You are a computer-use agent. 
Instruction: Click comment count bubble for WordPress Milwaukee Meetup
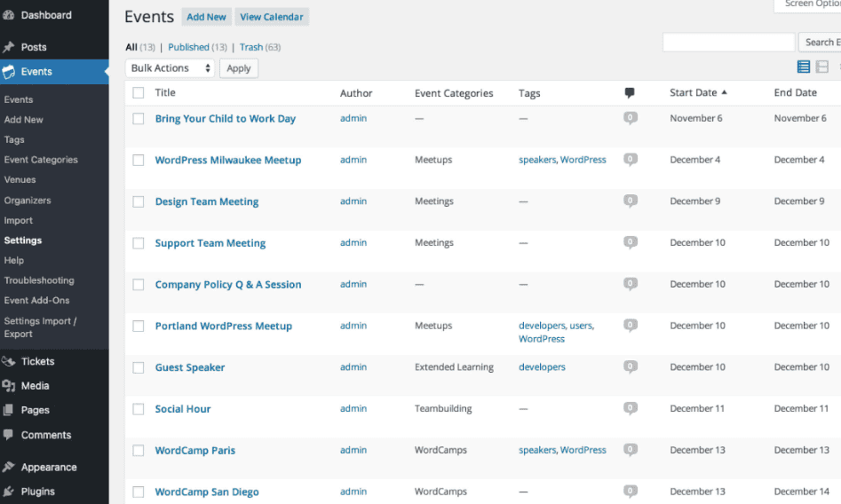pos(631,160)
